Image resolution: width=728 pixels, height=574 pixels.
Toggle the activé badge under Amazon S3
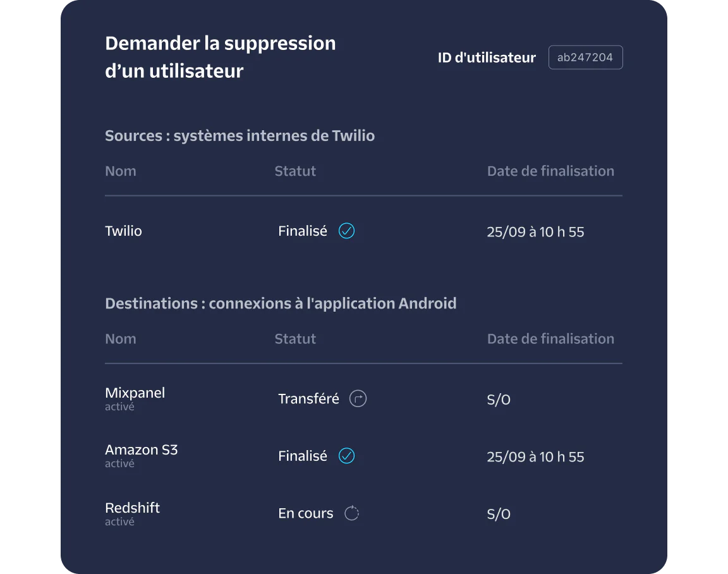point(119,463)
